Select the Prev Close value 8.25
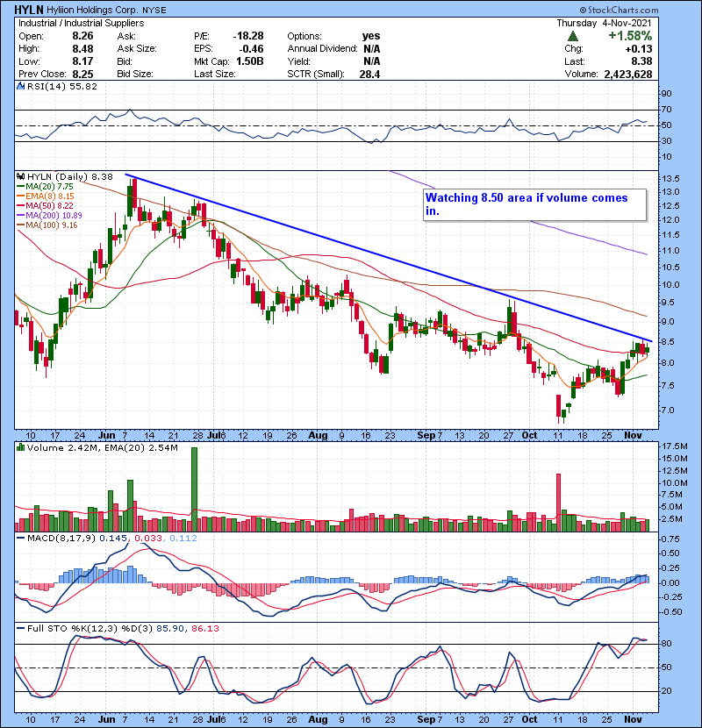 pos(82,74)
